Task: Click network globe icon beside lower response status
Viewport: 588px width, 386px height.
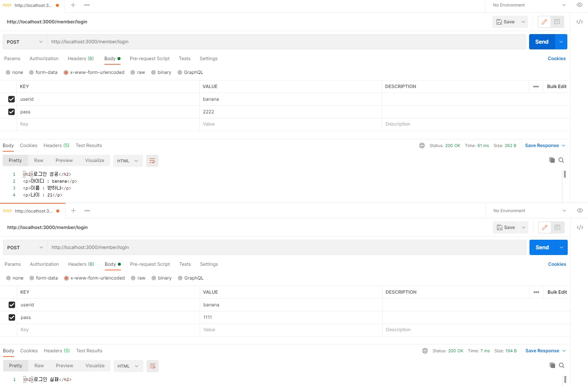Action: tap(425, 351)
